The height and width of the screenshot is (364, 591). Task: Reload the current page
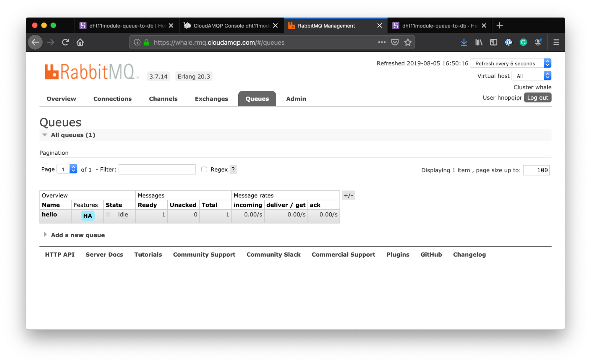coord(65,42)
